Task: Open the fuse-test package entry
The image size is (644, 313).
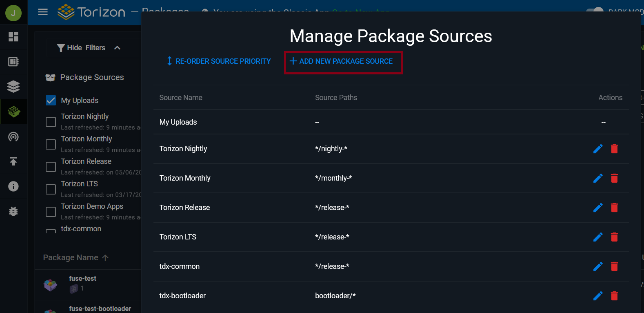Action: point(88,284)
